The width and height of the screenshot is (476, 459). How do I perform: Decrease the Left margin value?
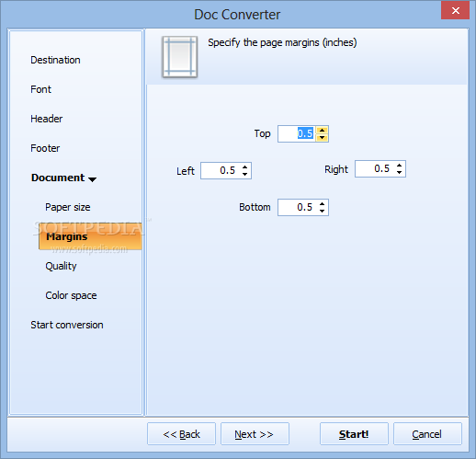click(x=244, y=175)
